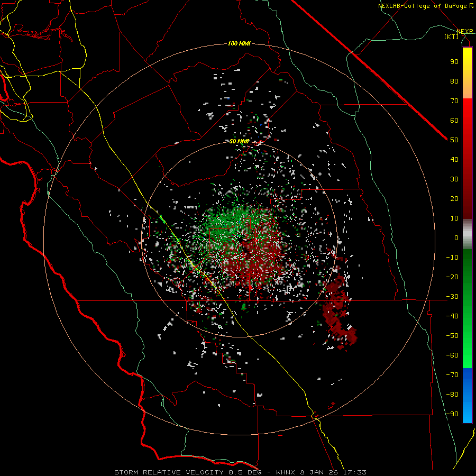Viewport: 476px width, 476px height.
Task: Click the 20 value on velocity scale
Action: click(454, 199)
